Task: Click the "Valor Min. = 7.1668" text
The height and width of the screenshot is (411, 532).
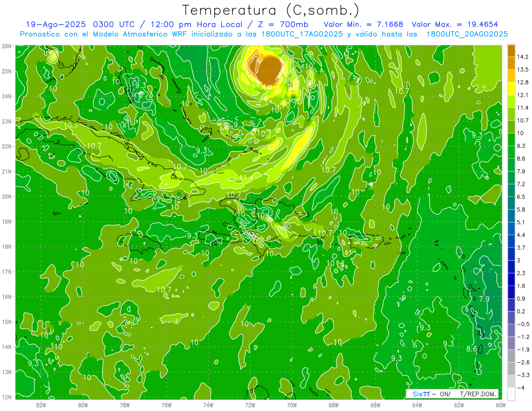Action: [x=363, y=24]
